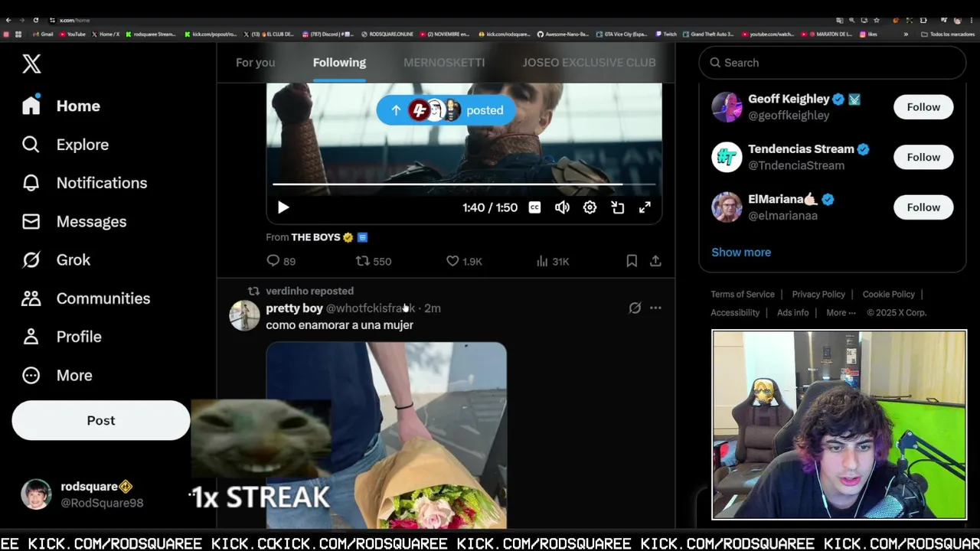View analytics of video post (31K)
Viewport: 980px width, 551px height.
(552, 261)
